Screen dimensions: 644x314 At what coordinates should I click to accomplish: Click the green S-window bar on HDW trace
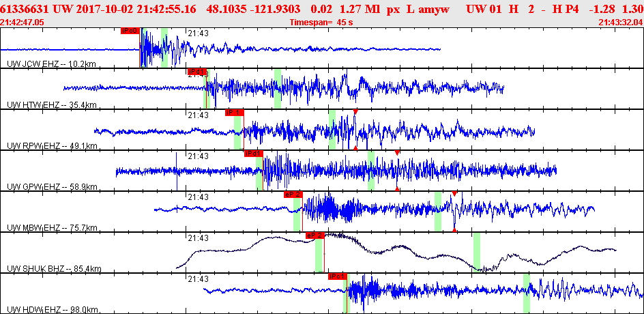(x=527, y=294)
